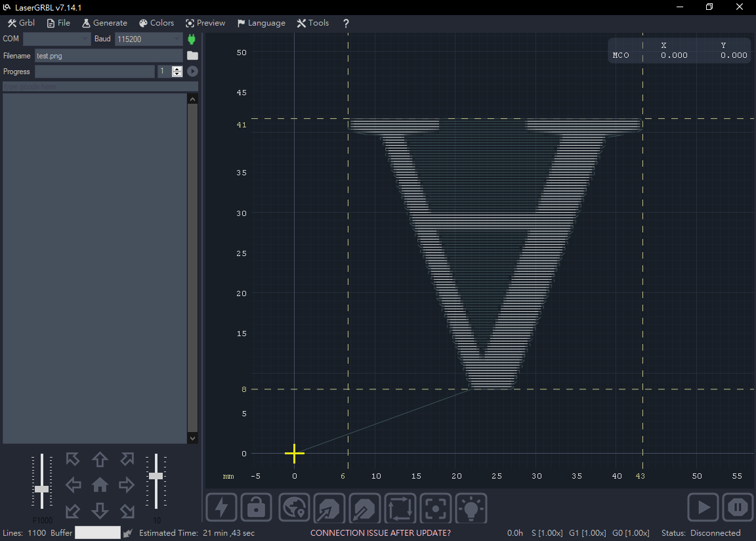Click the green connect plug icon
This screenshot has height=541, width=756.
click(192, 39)
